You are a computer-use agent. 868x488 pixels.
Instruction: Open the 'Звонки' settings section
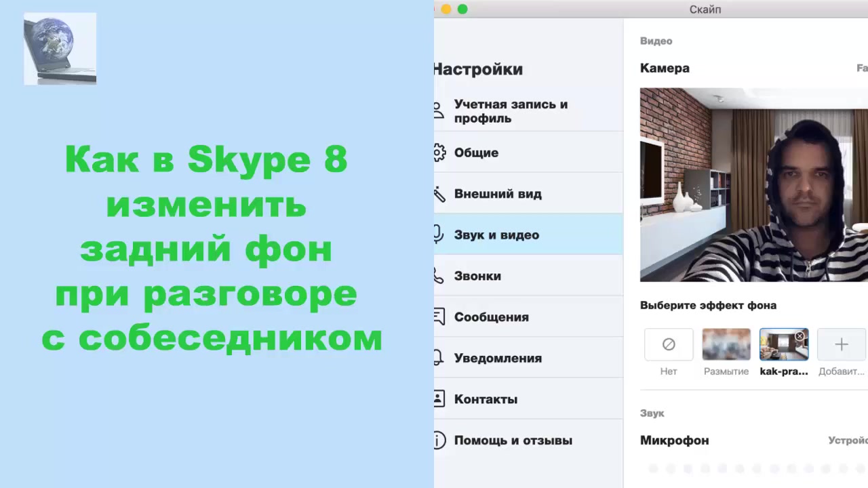528,276
